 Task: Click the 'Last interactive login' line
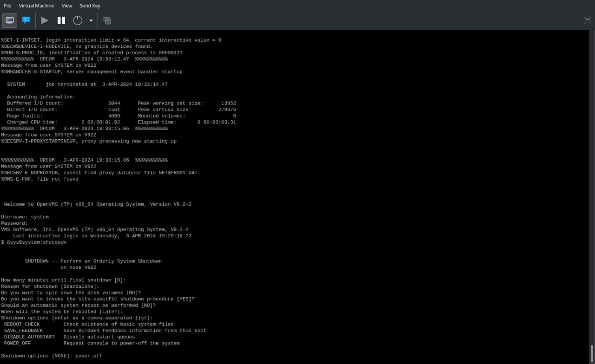(x=102, y=236)
